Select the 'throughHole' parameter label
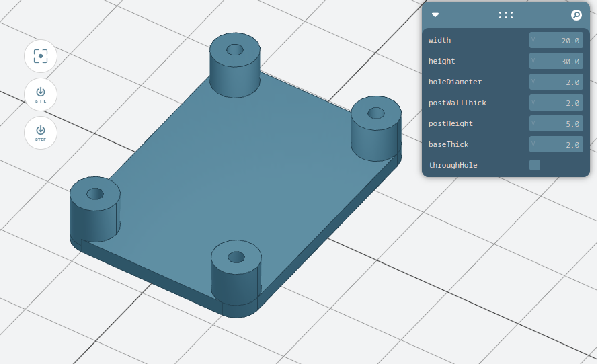597x364 pixels. click(x=453, y=165)
